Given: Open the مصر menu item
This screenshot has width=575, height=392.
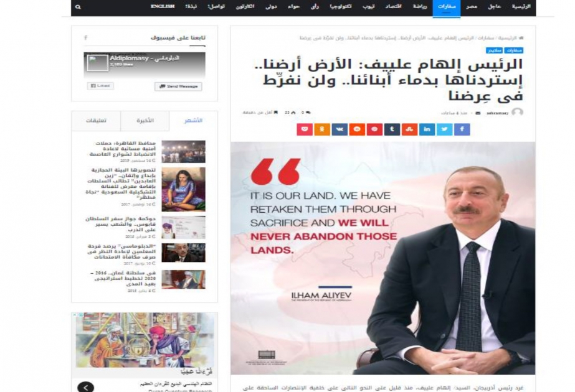Looking at the screenshot, I should pyautogui.click(x=472, y=7).
